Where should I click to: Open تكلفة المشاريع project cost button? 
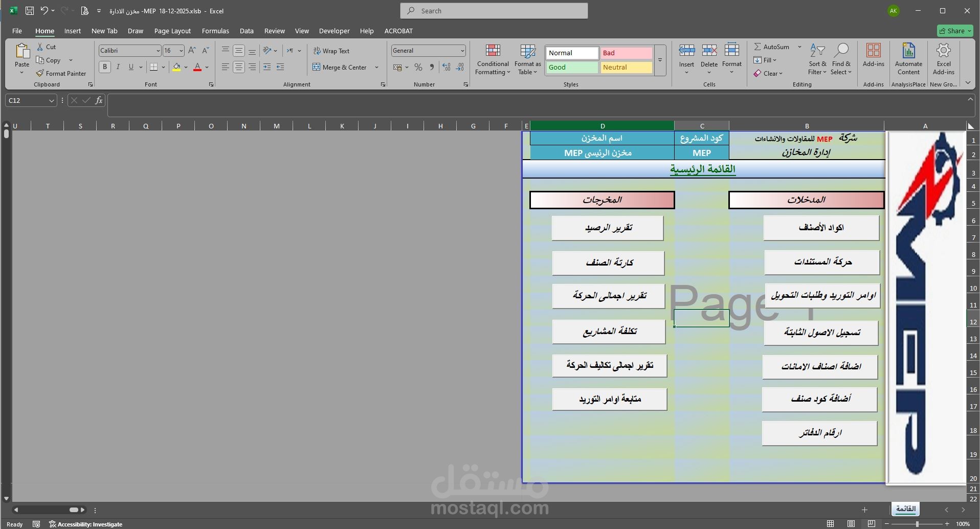[x=609, y=332]
